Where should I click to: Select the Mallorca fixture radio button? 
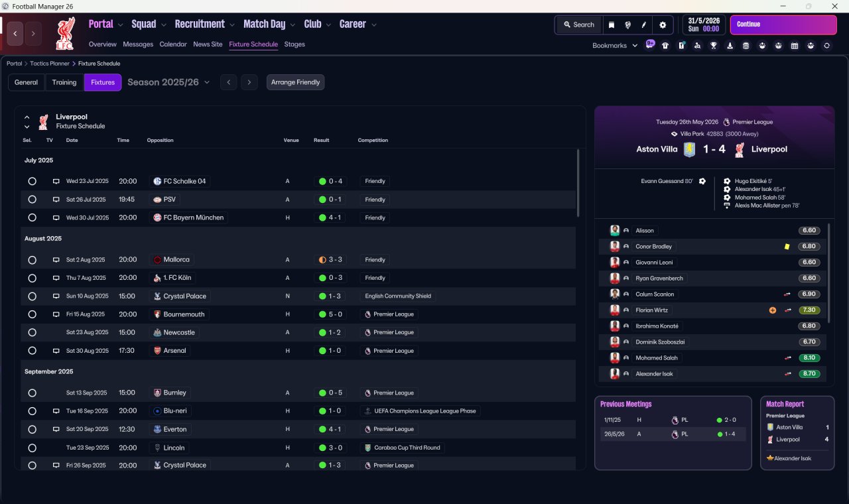[x=32, y=260]
